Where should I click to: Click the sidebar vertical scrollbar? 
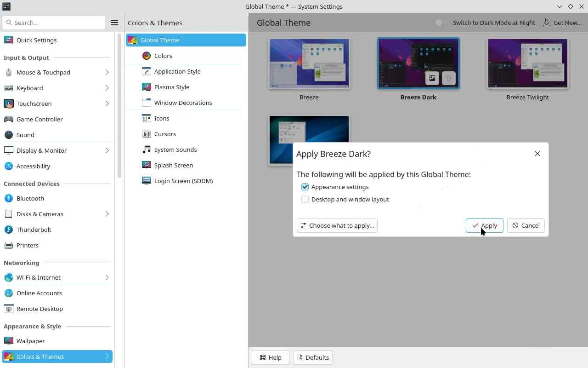119,106
